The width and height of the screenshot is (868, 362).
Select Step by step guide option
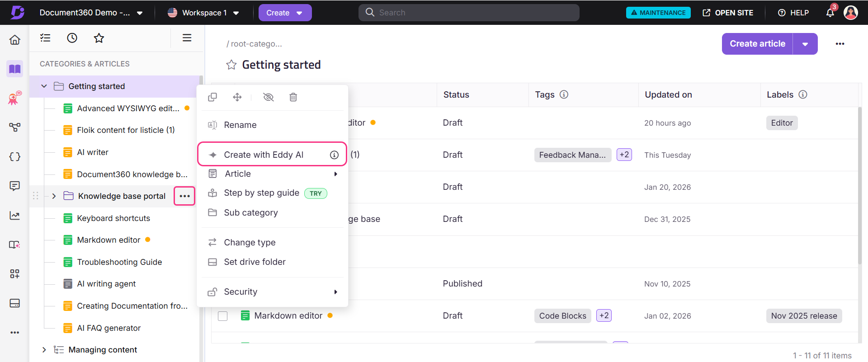pyautogui.click(x=273, y=193)
